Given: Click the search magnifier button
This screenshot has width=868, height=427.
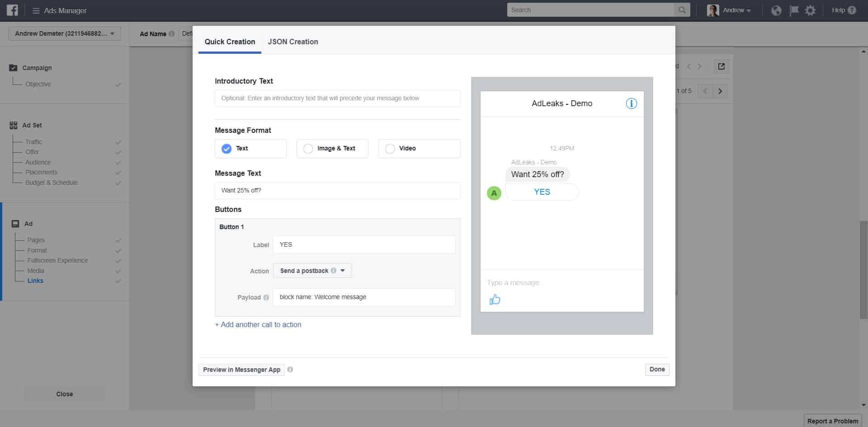Looking at the screenshot, I should (x=682, y=10).
